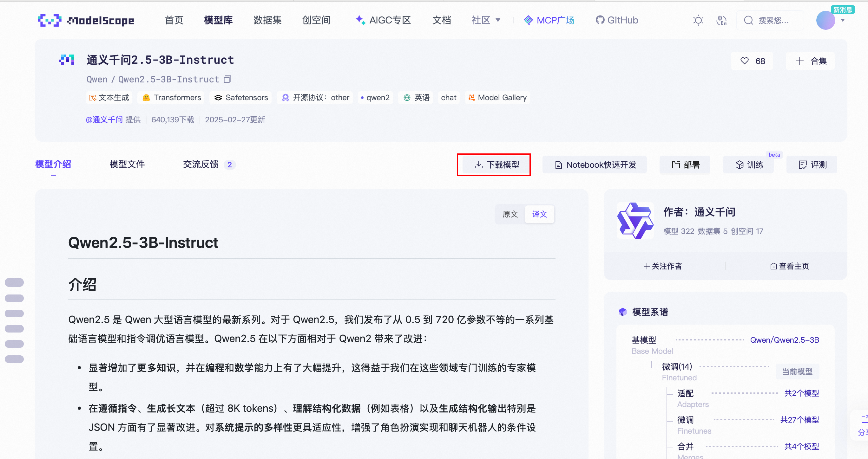Open the 数据集 navigation item
Viewport: 868px width, 459px height.
pyautogui.click(x=267, y=20)
